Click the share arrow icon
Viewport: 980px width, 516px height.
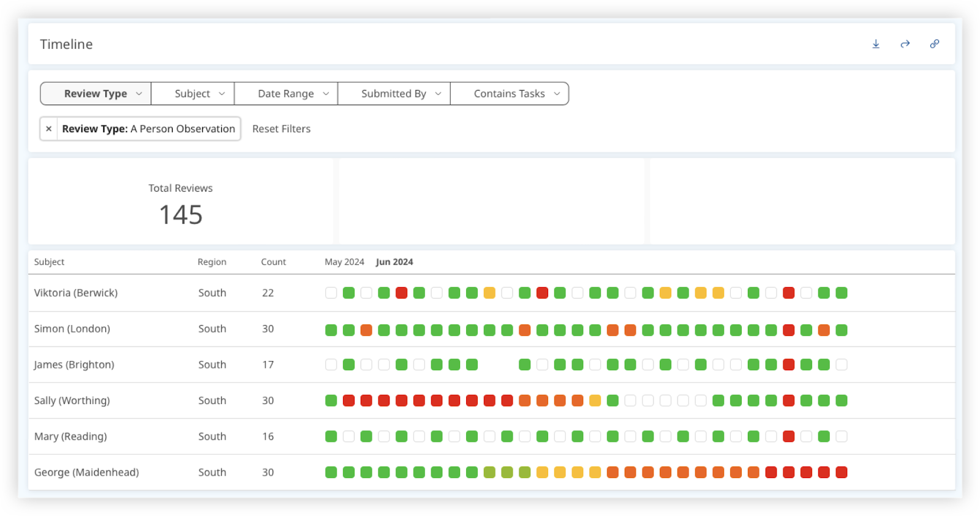905,44
